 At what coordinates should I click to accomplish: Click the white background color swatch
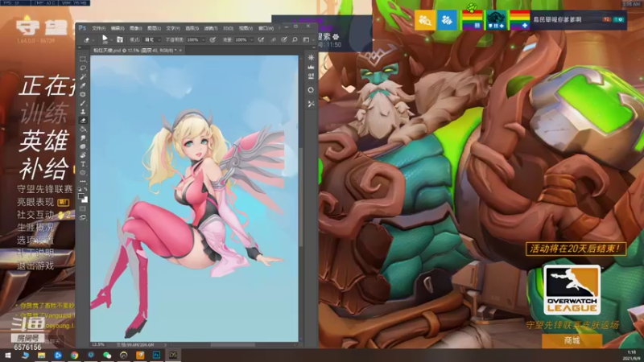pos(85,200)
